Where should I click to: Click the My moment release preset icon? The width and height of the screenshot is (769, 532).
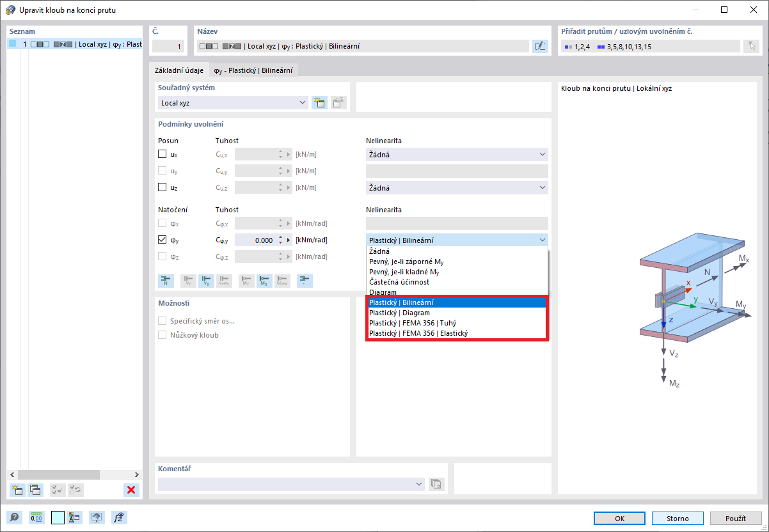click(x=246, y=280)
